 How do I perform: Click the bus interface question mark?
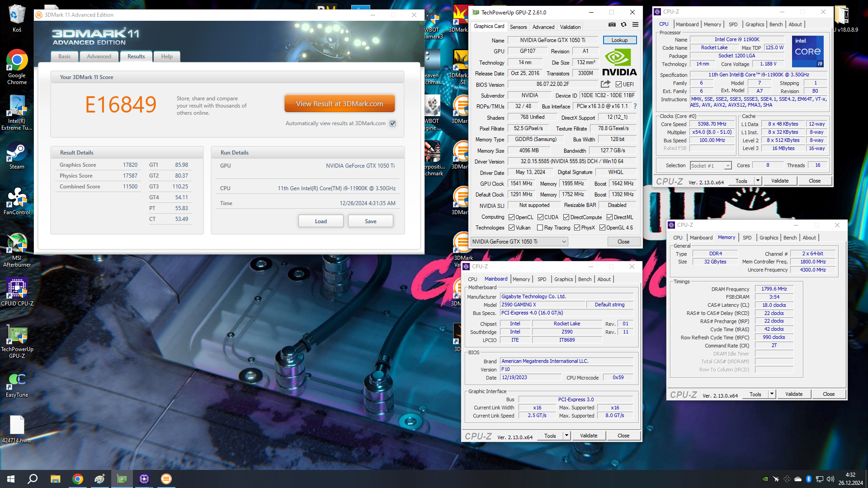[635, 106]
